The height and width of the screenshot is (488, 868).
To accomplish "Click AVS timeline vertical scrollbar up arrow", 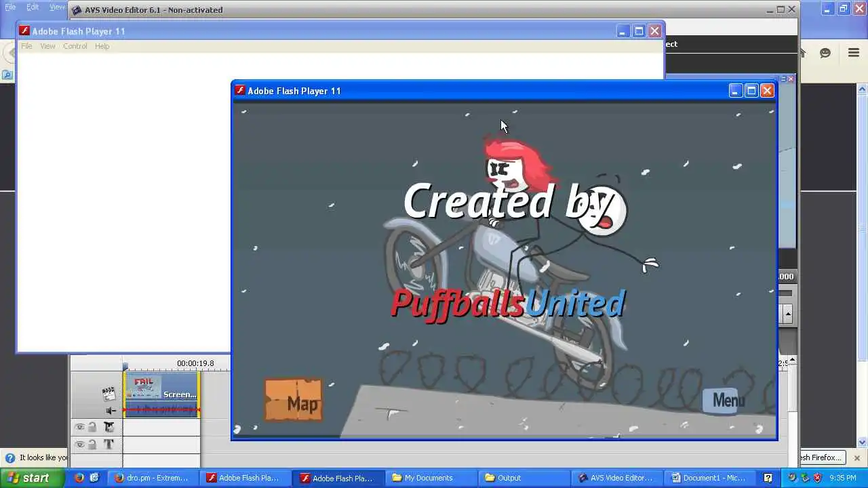I will [x=792, y=359].
